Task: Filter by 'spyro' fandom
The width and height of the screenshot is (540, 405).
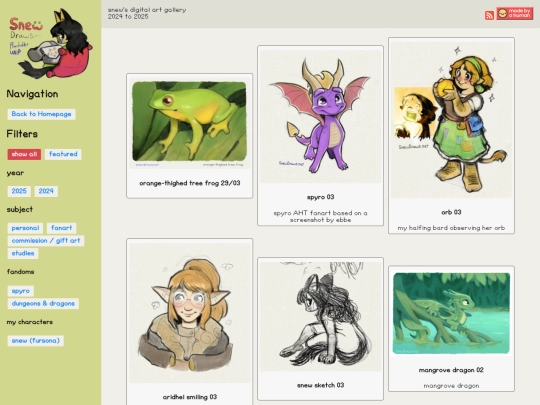Action: (x=21, y=291)
